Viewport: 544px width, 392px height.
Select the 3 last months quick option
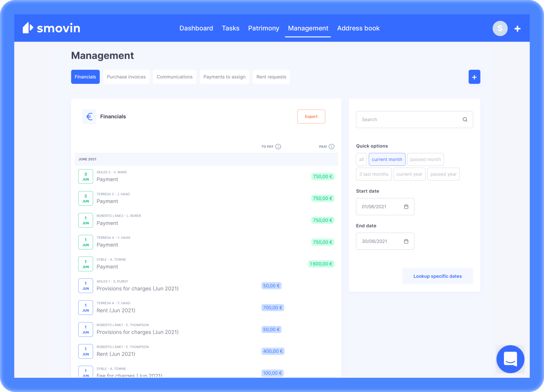tap(374, 174)
